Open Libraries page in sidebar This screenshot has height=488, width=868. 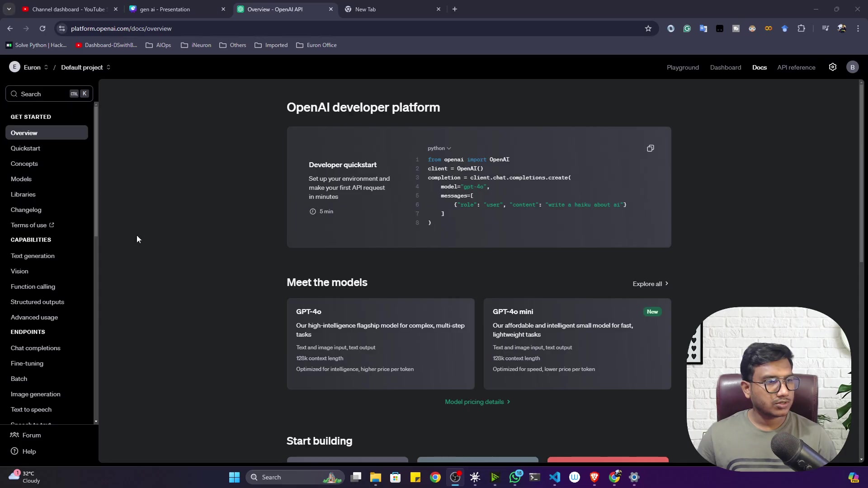23,194
